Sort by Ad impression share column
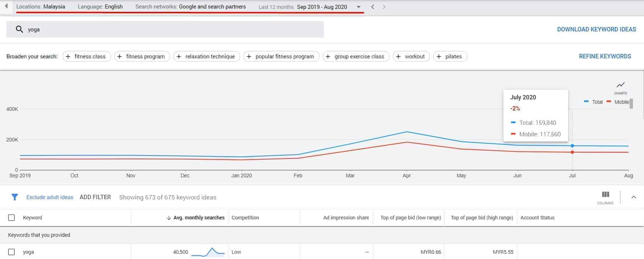The height and width of the screenshot is (259, 644). pos(346,218)
